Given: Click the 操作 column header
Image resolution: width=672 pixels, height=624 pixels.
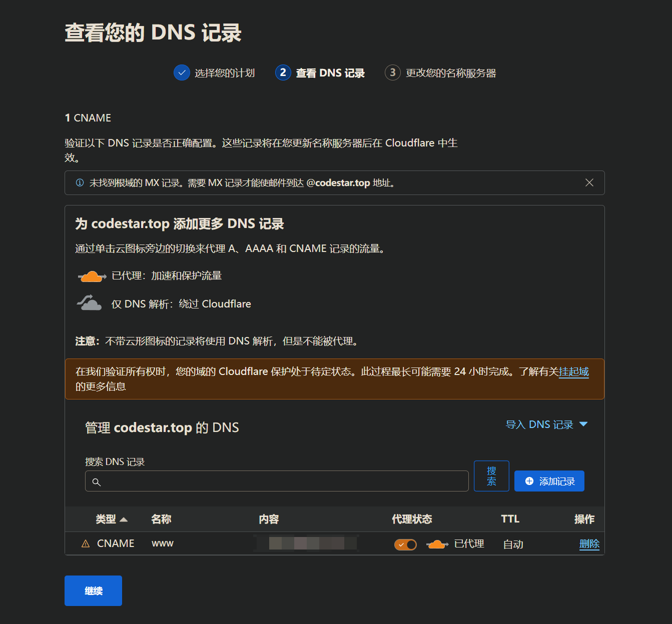Looking at the screenshot, I should 584,519.
